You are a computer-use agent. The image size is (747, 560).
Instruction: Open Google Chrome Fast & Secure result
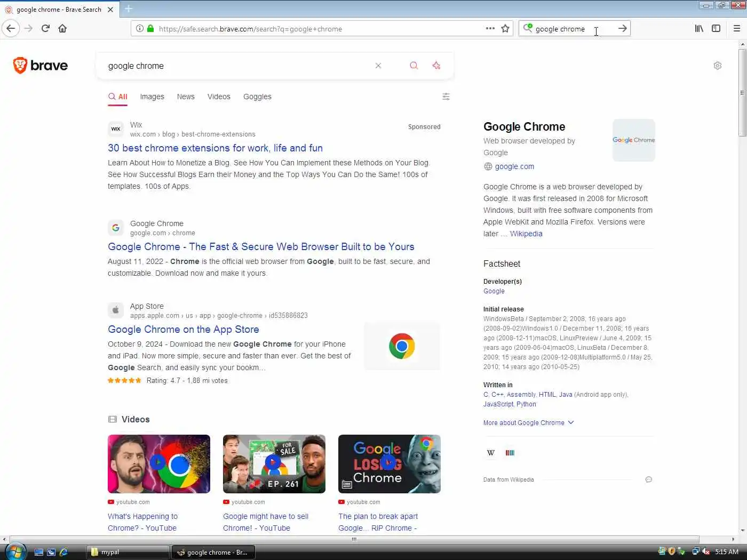pos(261,246)
